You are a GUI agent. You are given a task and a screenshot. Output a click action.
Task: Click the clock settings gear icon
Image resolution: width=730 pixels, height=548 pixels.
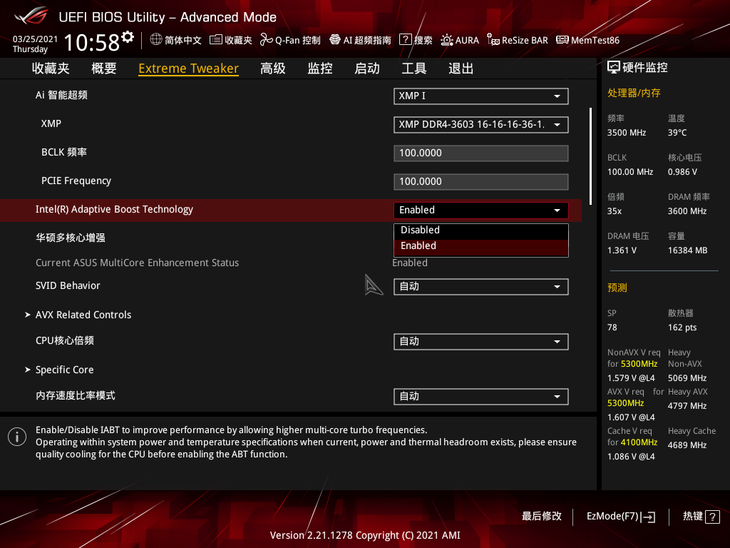(x=128, y=37)
